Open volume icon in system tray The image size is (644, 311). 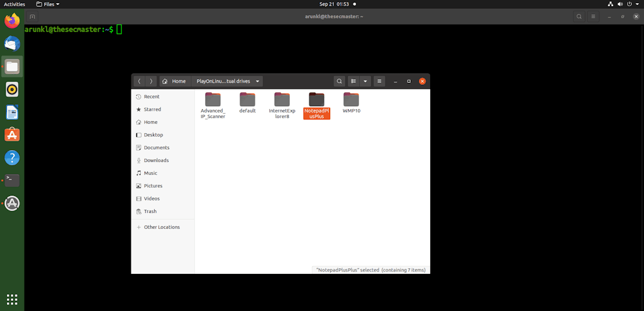[x=619, y=4]
